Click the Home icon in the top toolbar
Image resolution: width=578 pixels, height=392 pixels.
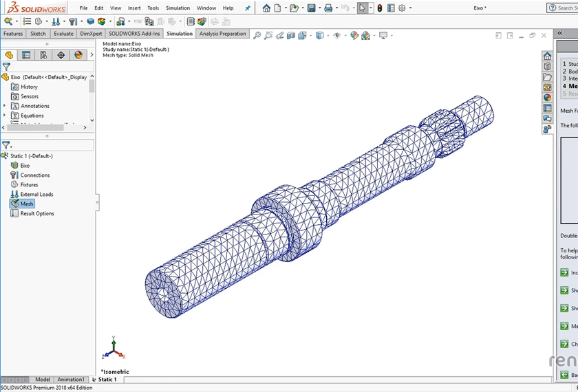tap(266, 8)
